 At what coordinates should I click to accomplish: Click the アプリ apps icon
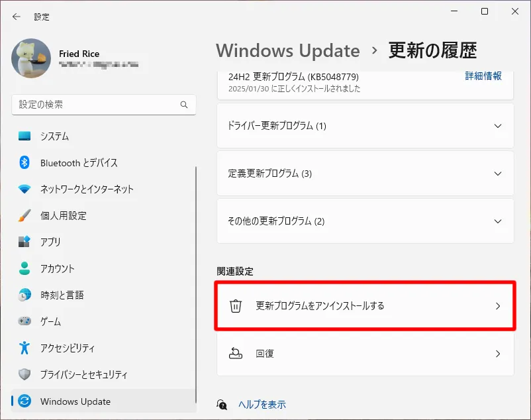click(24, 242)
